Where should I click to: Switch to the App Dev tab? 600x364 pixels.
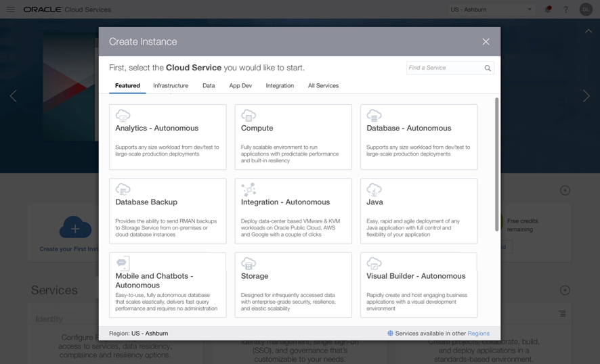240,86
